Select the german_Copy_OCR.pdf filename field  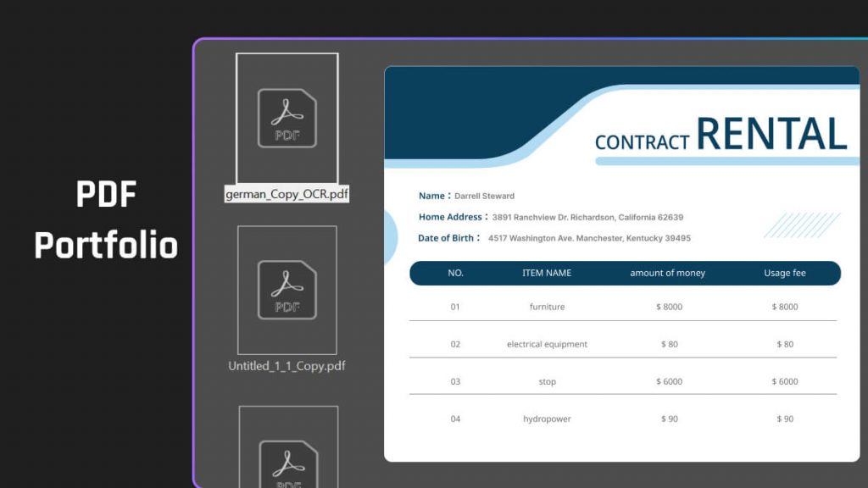point(286,194)
